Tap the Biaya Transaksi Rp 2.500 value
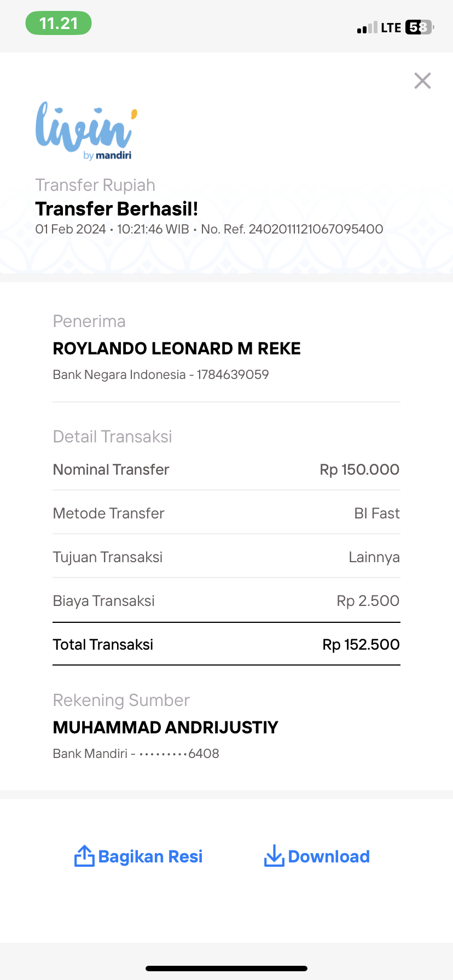 pos(368,601)
